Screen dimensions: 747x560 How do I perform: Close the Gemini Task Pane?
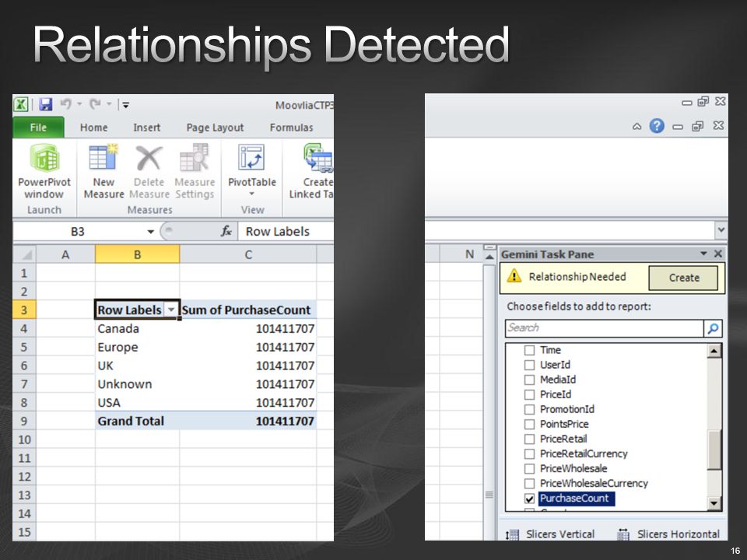718,254
